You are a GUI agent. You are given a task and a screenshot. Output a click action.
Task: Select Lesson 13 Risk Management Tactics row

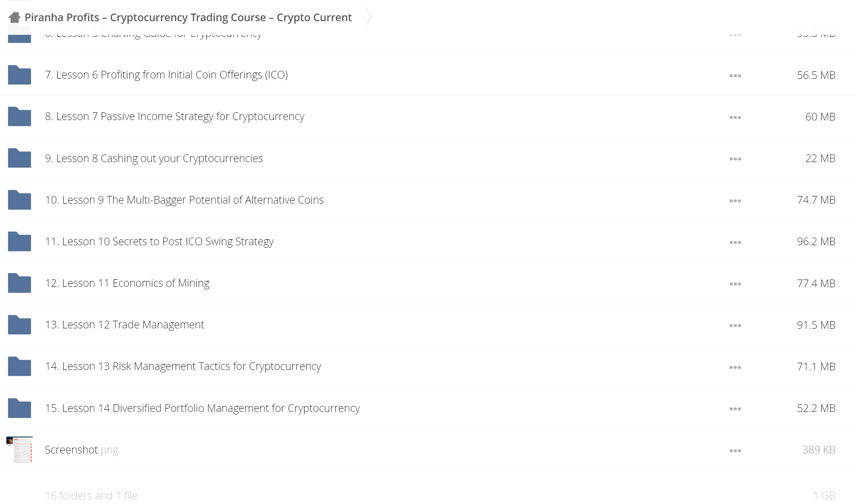pos(428,366)
